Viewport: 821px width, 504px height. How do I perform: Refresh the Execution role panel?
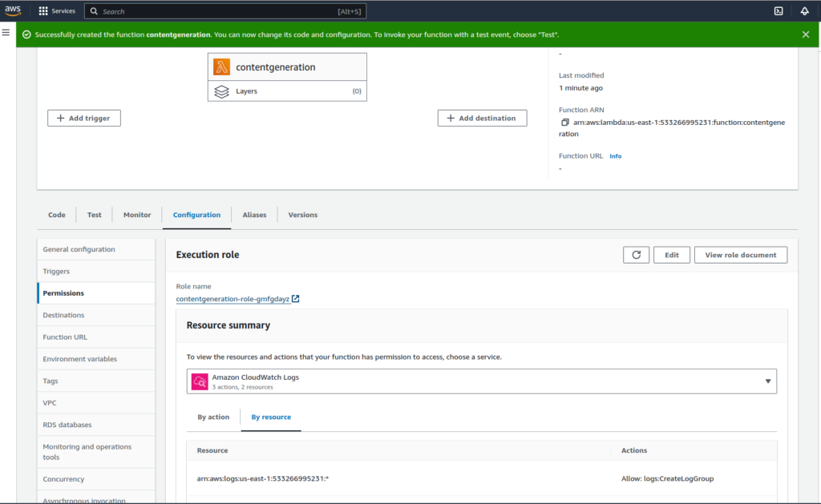tap(636, 255)
